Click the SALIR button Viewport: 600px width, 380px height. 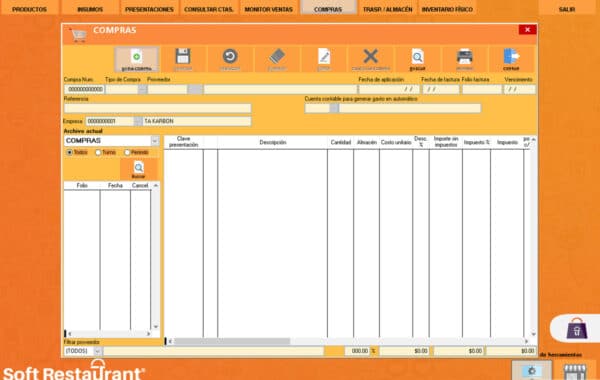(x=567, y=8)
